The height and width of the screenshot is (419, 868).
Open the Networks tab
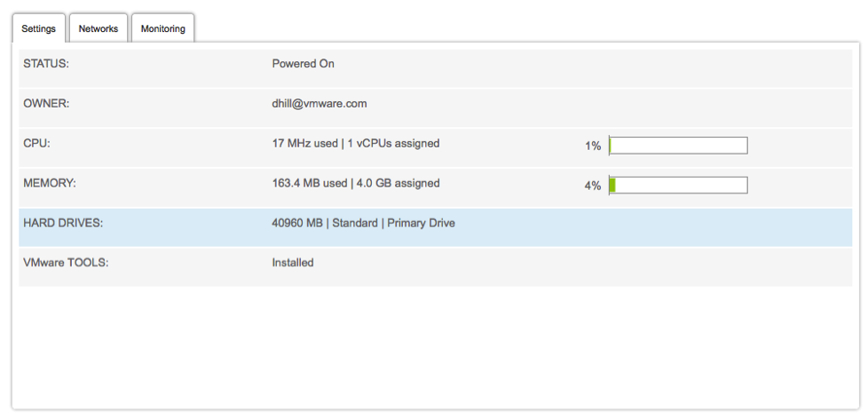pos(99,28)
